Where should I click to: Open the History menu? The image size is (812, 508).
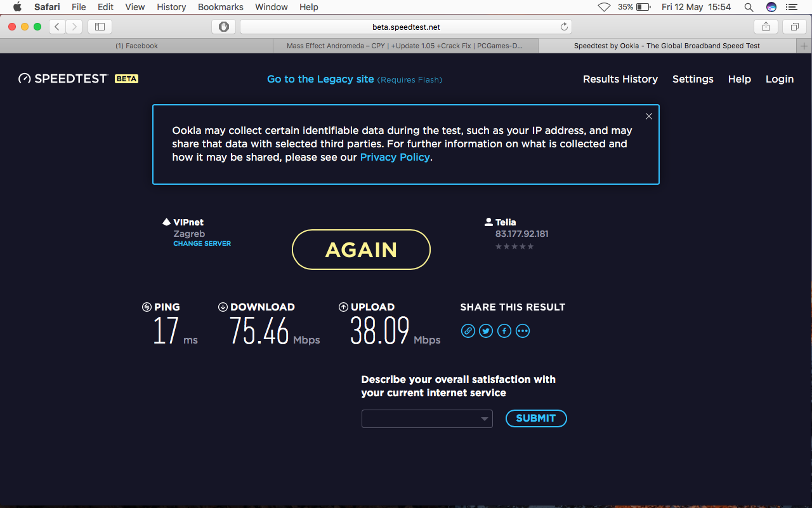click(x=171, y=7)
